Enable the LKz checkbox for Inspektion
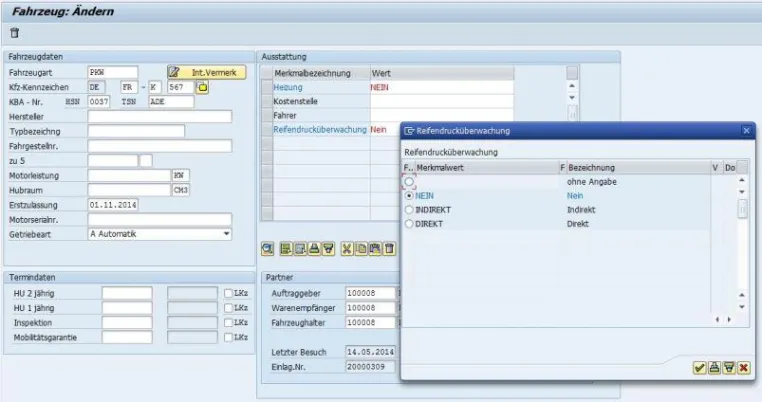The width and height of the screenshot is (762, 402). [228, 322]
